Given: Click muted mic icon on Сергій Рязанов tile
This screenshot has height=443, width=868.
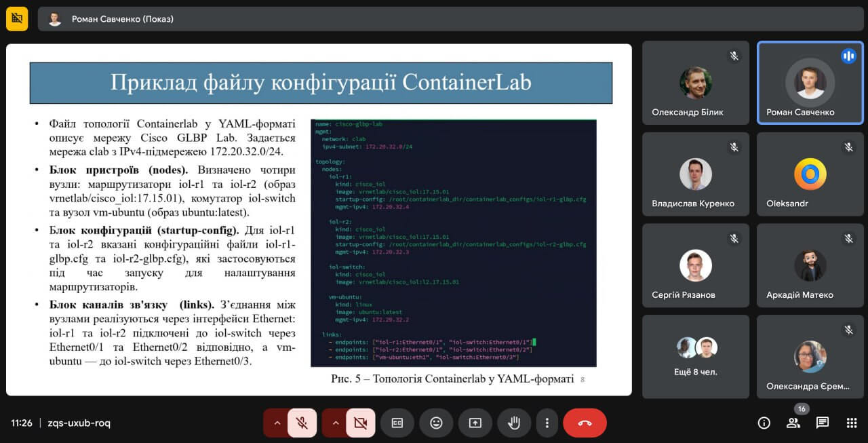Looking at the screenshot, I should click(x=734, y=239).
